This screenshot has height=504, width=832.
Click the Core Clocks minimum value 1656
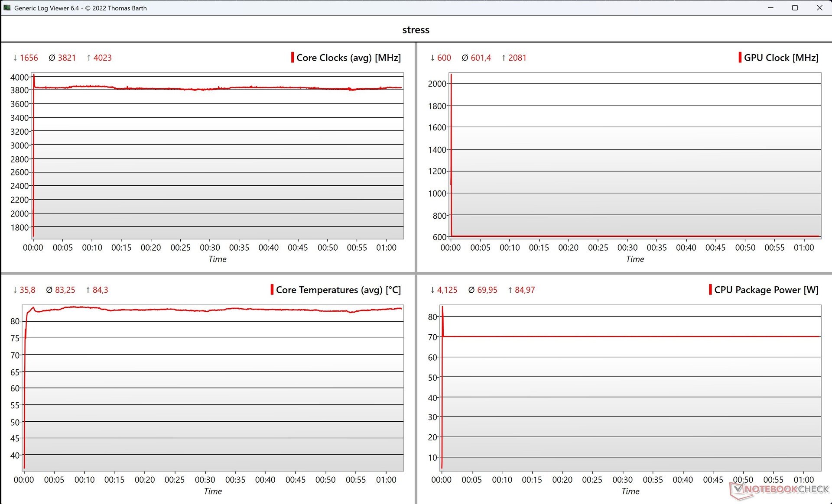29,58
